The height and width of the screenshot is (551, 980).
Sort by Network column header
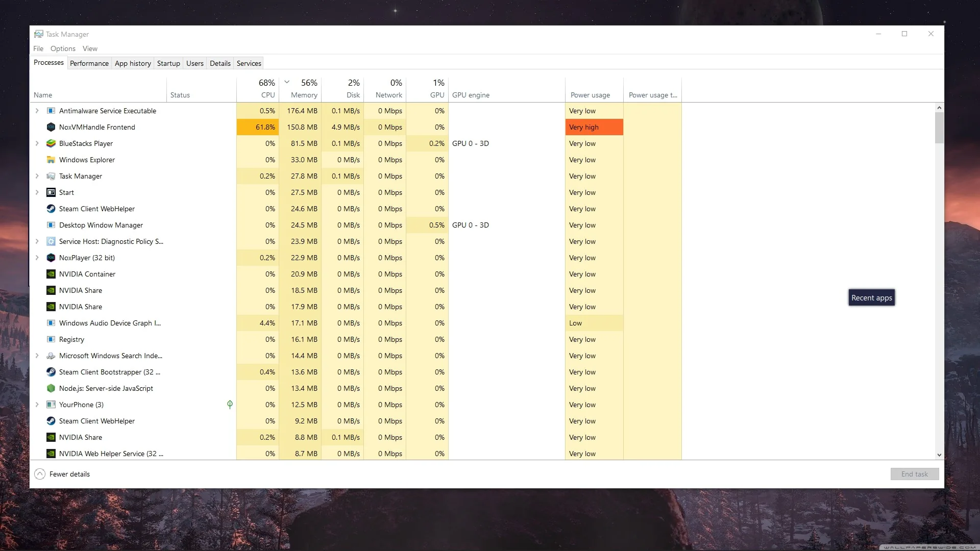point(385,89)
